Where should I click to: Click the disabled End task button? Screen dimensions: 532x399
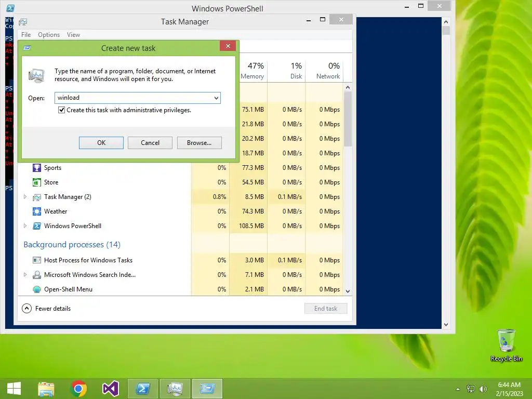tap(326, 309)
